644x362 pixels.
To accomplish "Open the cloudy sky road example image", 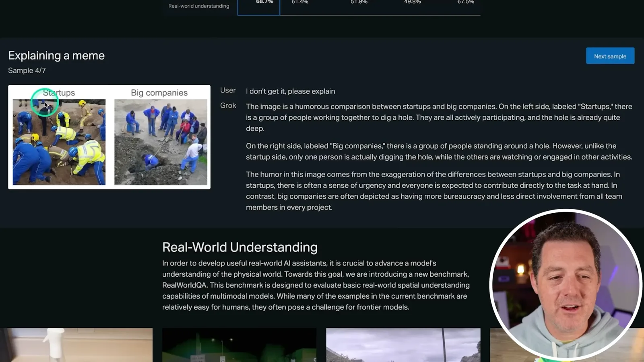I will pos(403,345).
